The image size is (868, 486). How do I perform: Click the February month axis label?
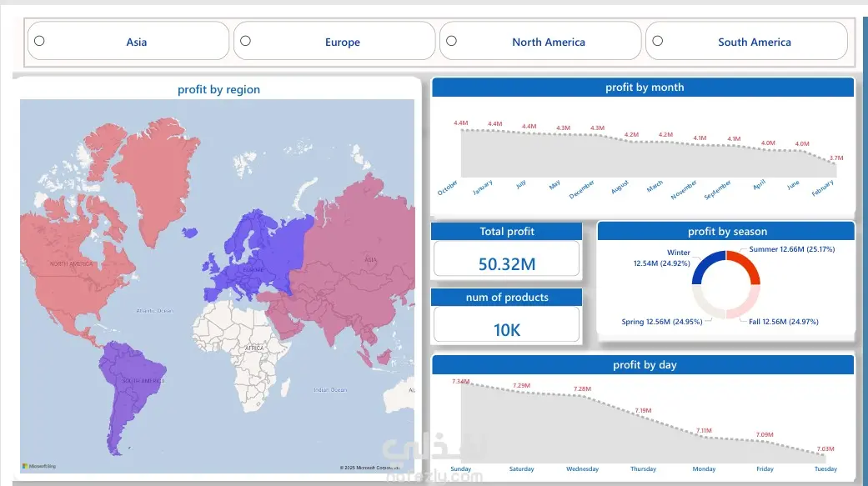tap(823, 188)
